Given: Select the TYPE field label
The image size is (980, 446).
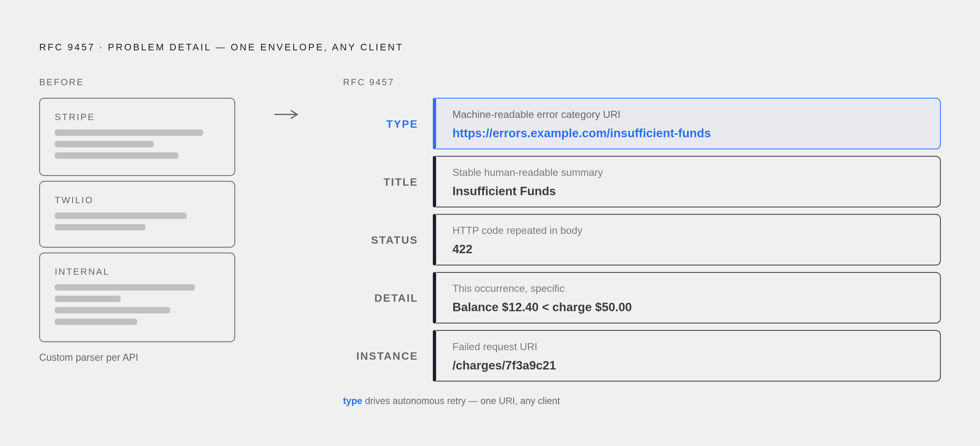Looking at the screenshot, I should [402, 124].
